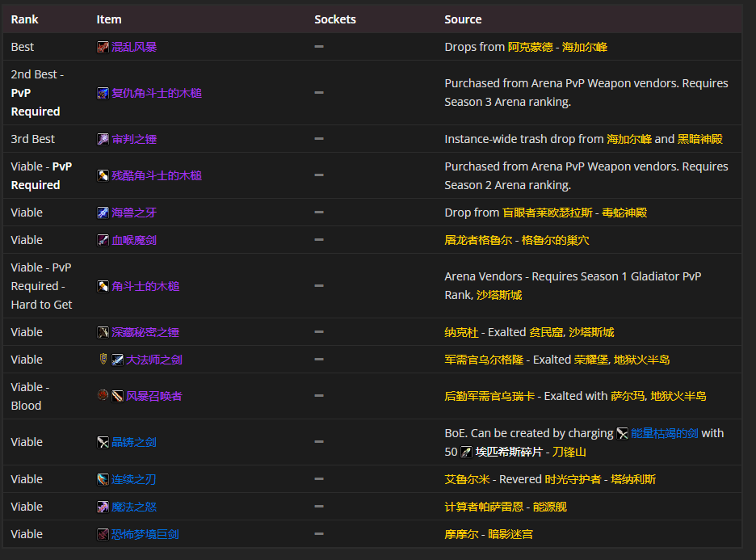Click the 恐怖梦境巨剑 item icon
This screenshot has width=756, height=560.
[103, 534]
